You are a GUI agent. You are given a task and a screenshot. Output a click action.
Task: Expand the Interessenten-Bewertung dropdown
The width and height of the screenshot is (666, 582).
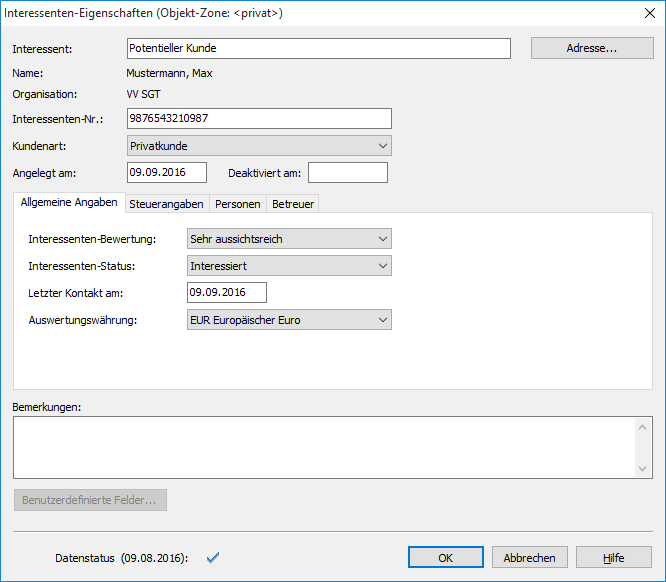coord(289,238)
